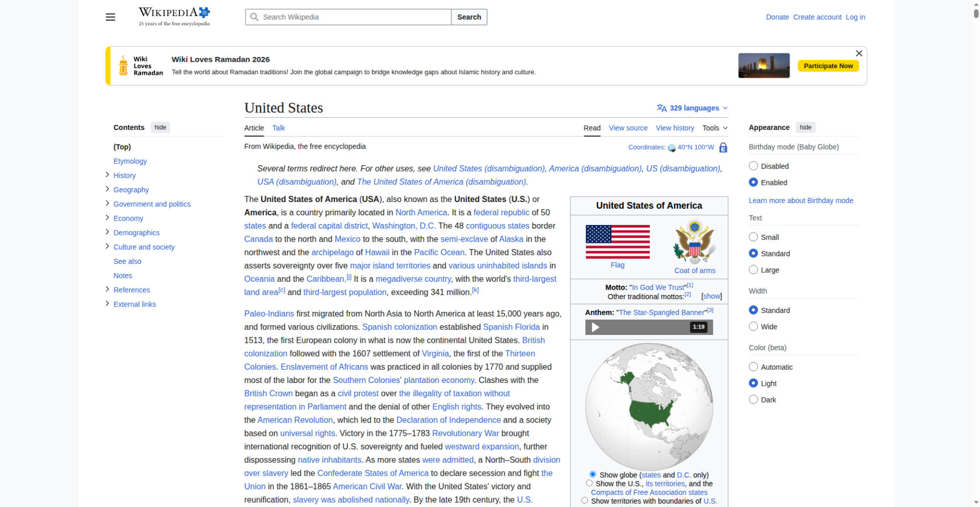980x507 pixels.
Task: Click the page protection padlock icon
Action: [723, 148]
